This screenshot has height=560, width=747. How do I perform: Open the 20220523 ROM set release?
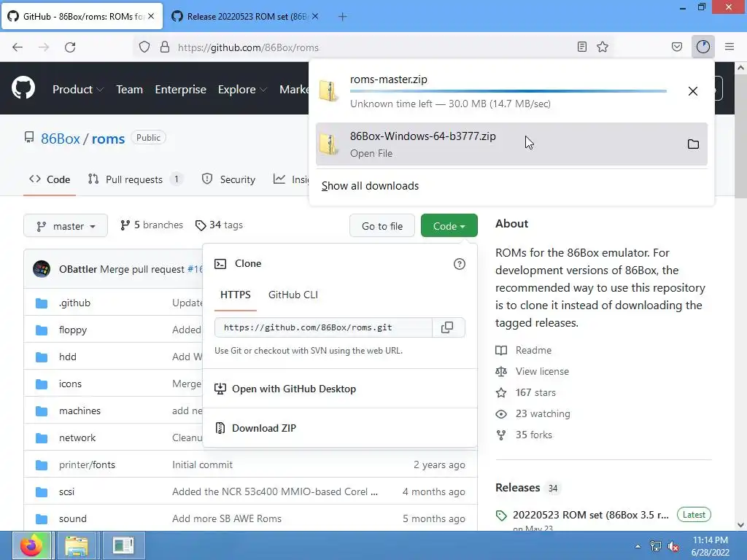591,515
